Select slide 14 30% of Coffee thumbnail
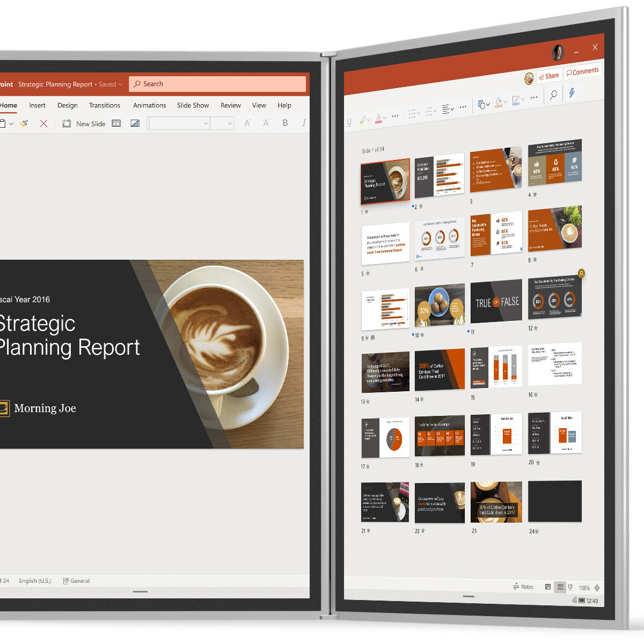Viewport: 644px width, 644px height. coord(440,370)
